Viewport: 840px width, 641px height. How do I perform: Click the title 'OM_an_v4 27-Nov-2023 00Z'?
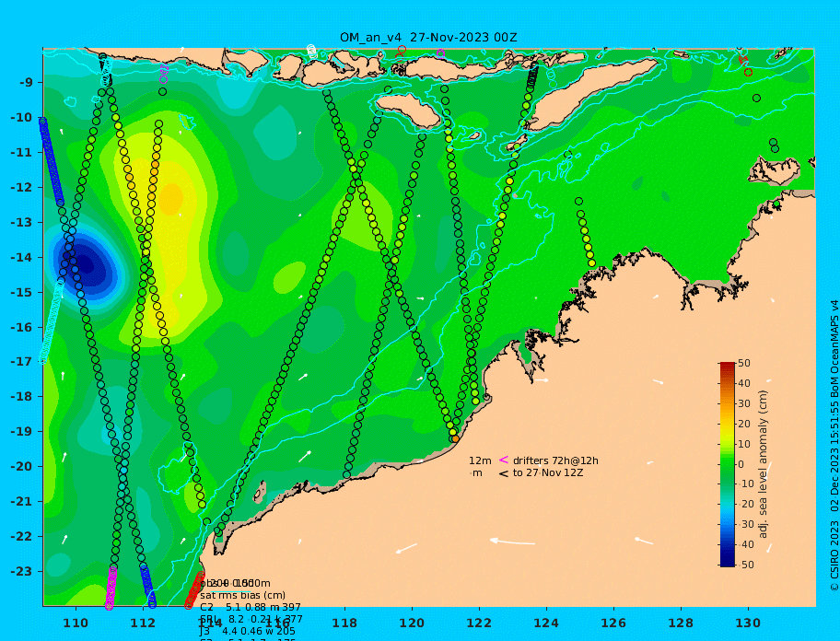pyautogui.click(x=428, y=38)
